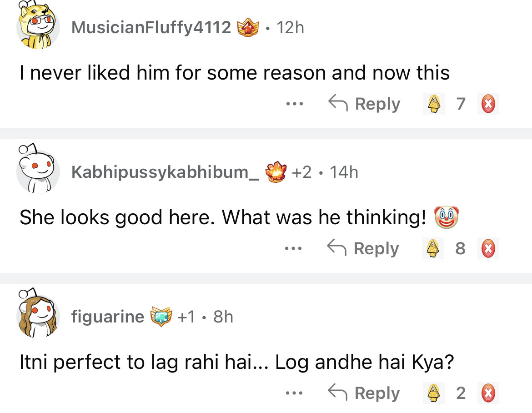Upvote the Kabhipussykabhibum_ comment
The height and width of the screenshot is (413, 532).
433,249
